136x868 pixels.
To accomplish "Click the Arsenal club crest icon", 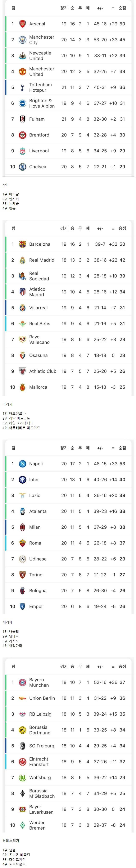I will [23, 24].
